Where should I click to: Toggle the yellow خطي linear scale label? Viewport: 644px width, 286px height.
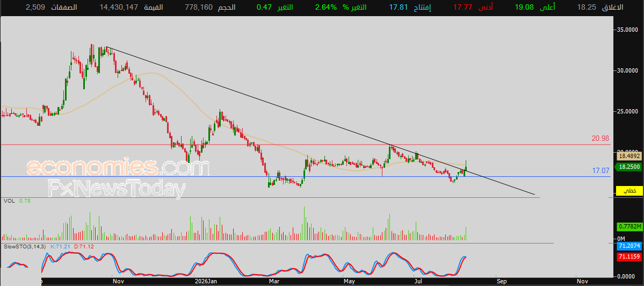tap(629, 191)
